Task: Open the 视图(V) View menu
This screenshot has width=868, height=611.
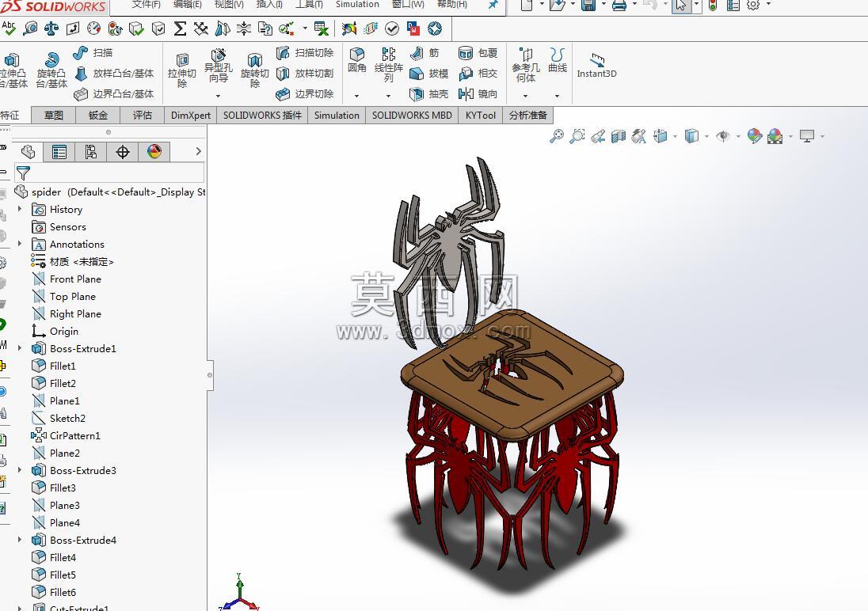Action: [x=229, y=5]
